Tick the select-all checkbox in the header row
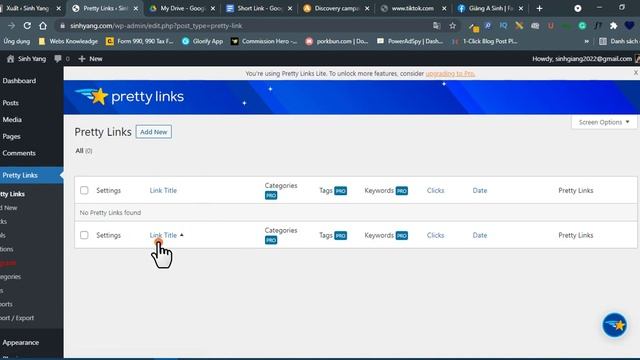640x360 pixels. (x=84, y=190)
